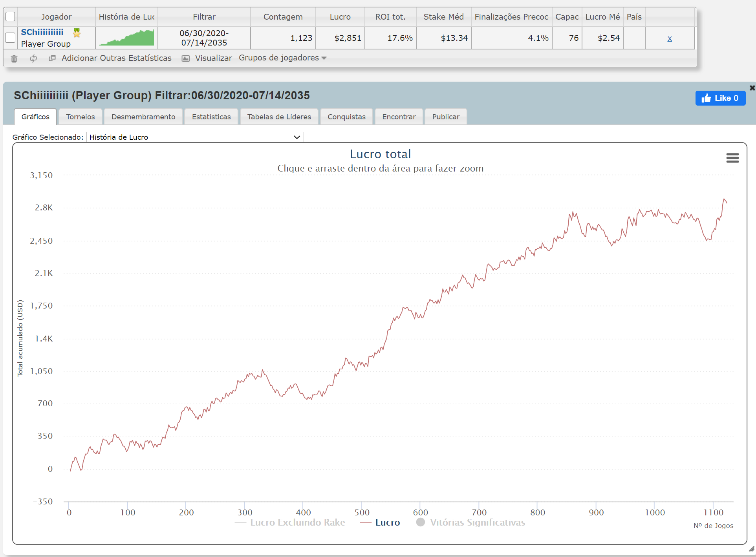Click the Finalizações Precoc column header

[x=511, y=16]
